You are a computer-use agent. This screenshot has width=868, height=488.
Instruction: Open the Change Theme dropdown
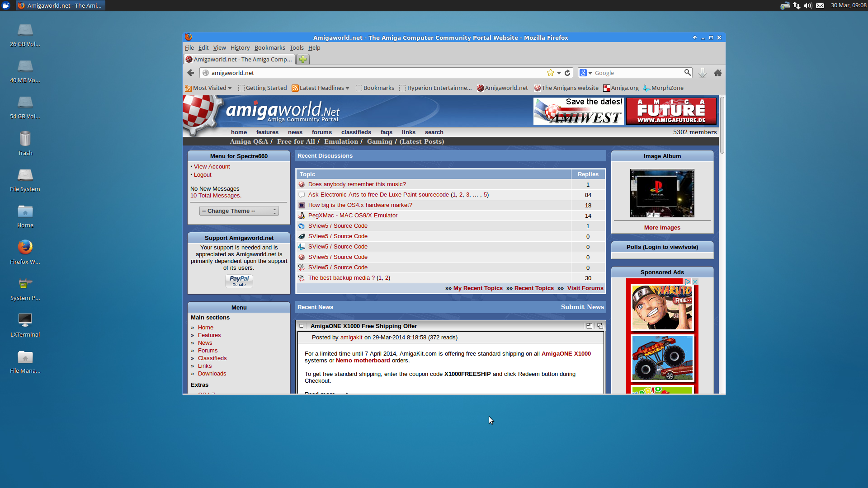click(239, 211)
